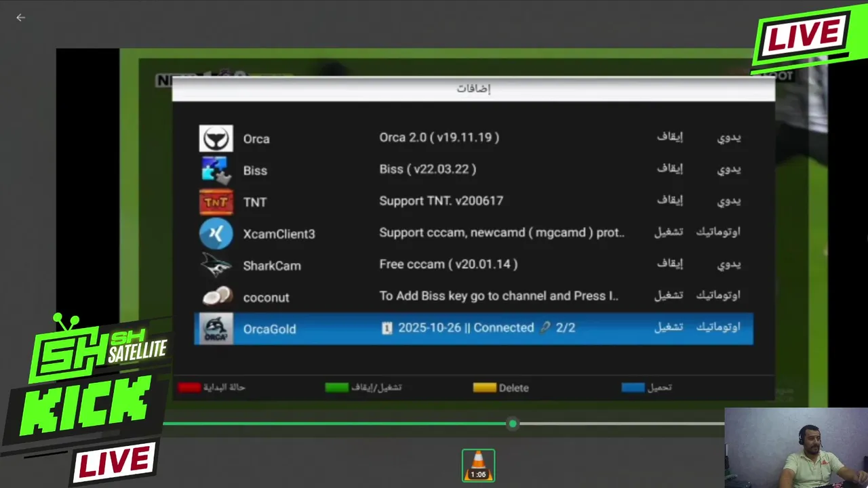868x488 pixels.
Task: Click the حالة البداية label
Action: pos(224,388)
